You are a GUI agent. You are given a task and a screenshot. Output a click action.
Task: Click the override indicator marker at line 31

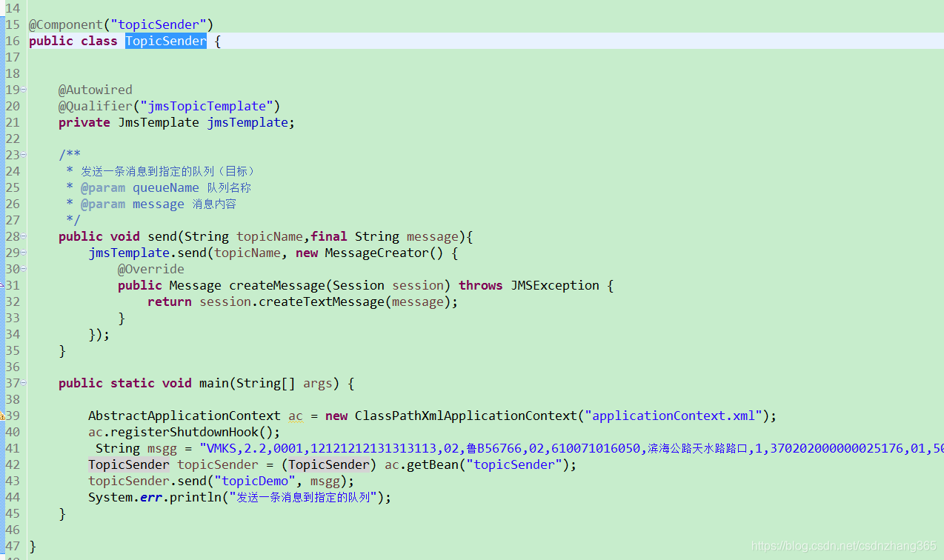point(2,285)
